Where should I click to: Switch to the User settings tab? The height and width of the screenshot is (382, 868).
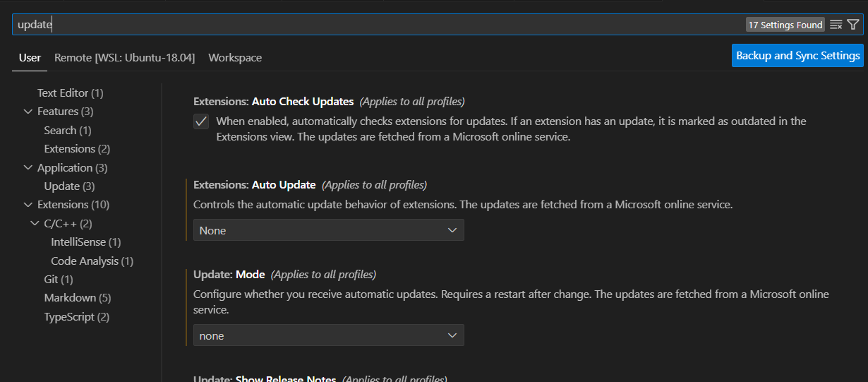point(30,58)
